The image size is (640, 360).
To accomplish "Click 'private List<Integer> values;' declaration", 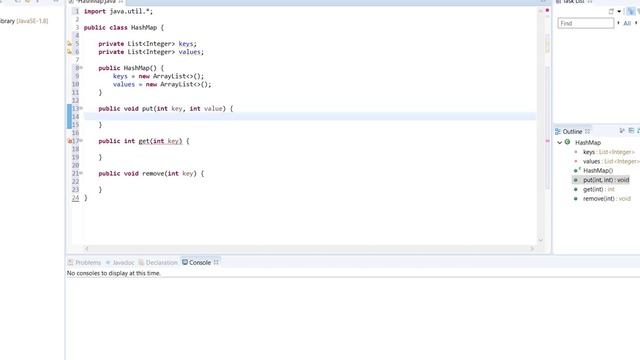I will click(x=151, y=52).
